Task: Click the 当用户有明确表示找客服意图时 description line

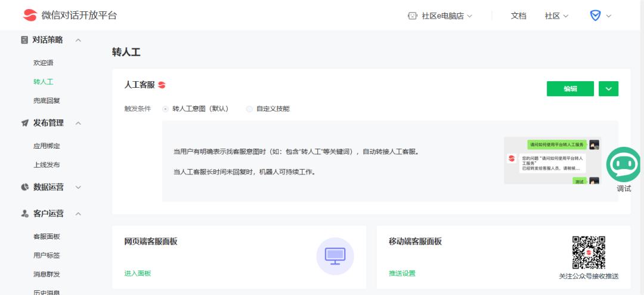Action: pyautogui.click(x=297, y=152)
